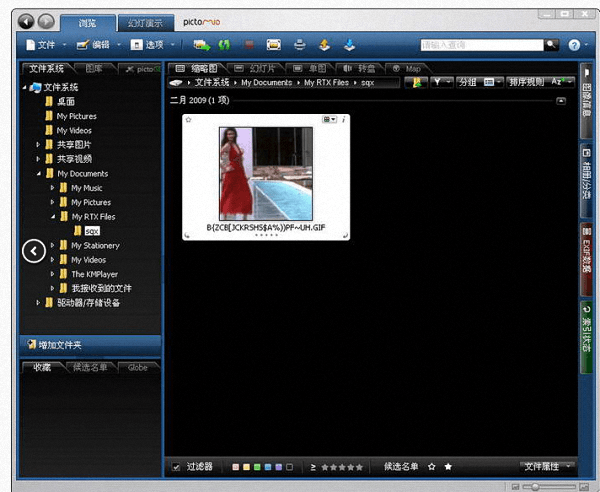Open the 编辑 menu dropdown
The height and width of the screenshot is (492, 600).
99,45
